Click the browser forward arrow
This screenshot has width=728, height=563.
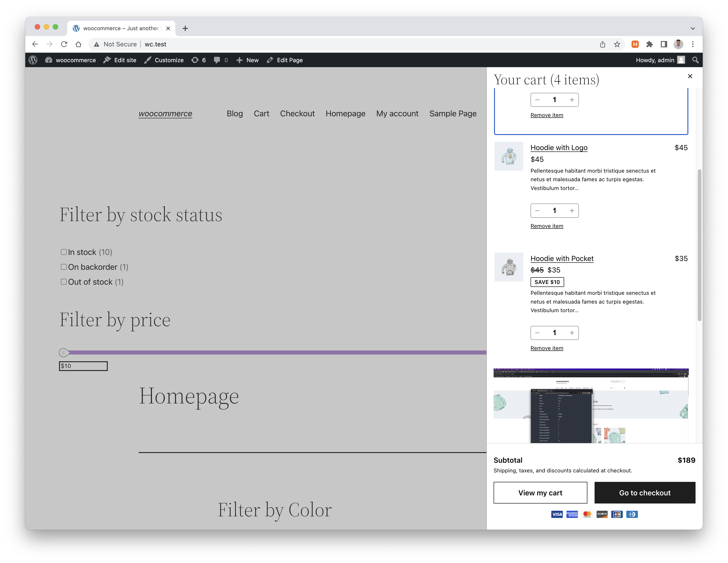(49, 44)
